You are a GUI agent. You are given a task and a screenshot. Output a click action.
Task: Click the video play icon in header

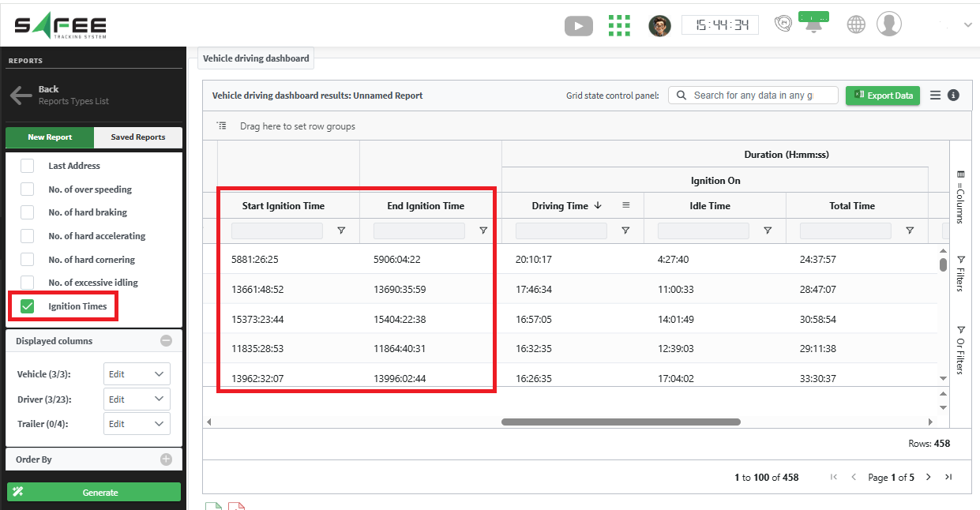578,26
